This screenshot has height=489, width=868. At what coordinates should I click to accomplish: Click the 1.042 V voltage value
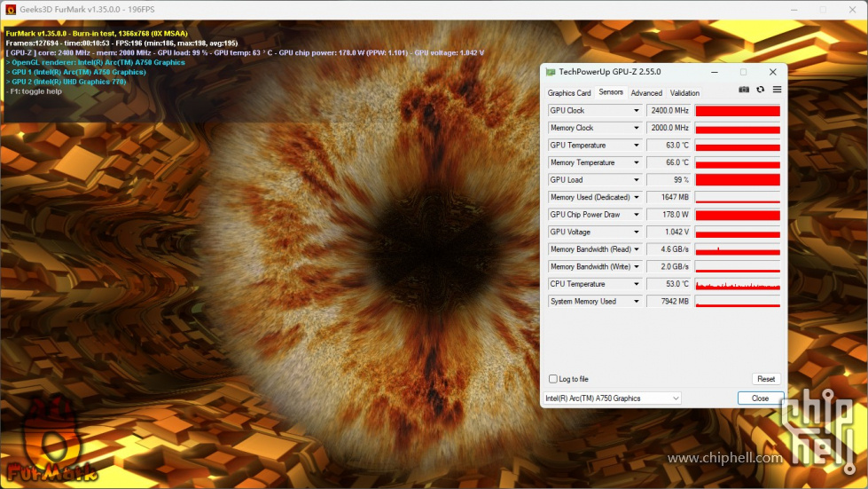click(669, 232)
